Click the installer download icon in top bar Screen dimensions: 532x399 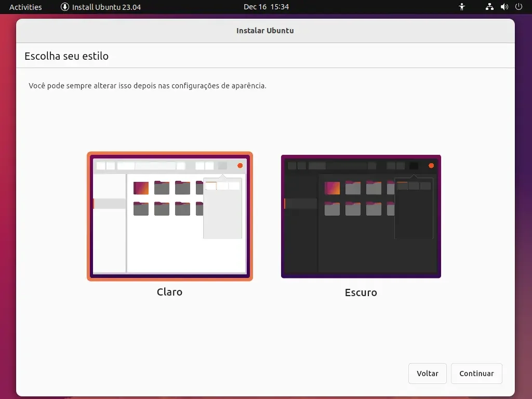click(x=65, y=7)
